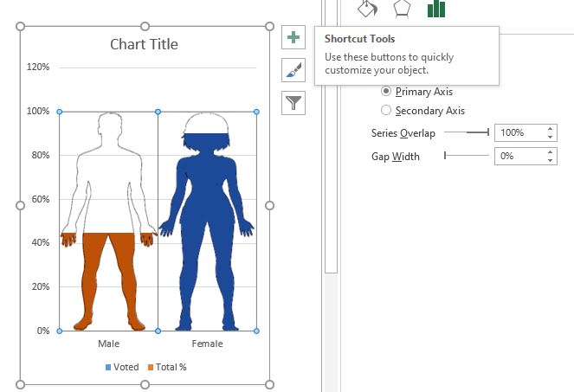Click the Gap Width slider track
Viewport: 574px width, 392px height.
coord(467,156)
